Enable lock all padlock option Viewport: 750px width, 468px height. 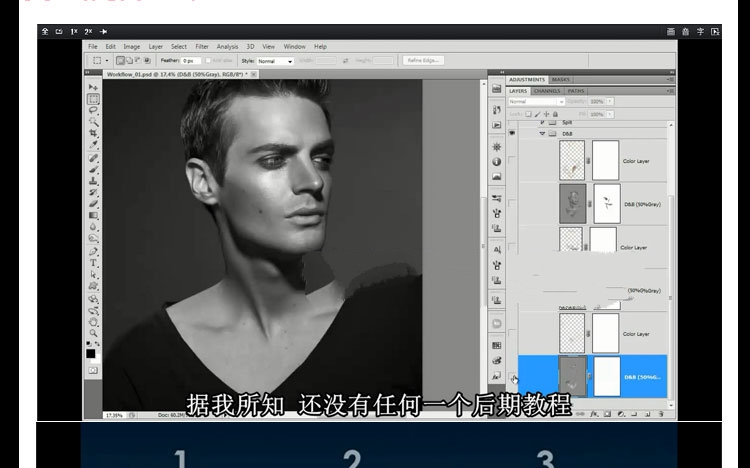click(x=555, y=114)
